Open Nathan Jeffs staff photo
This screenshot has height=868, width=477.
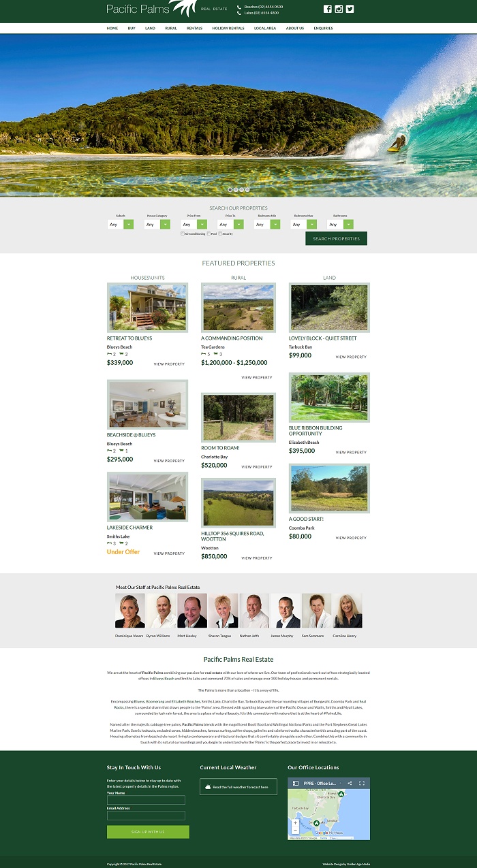point(254,611)
